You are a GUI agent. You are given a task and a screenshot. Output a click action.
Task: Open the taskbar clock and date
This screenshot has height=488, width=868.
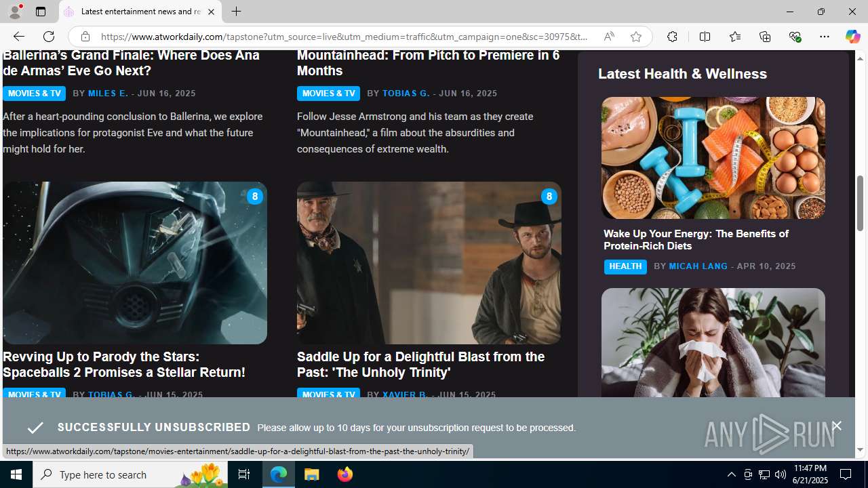(810, 474)
